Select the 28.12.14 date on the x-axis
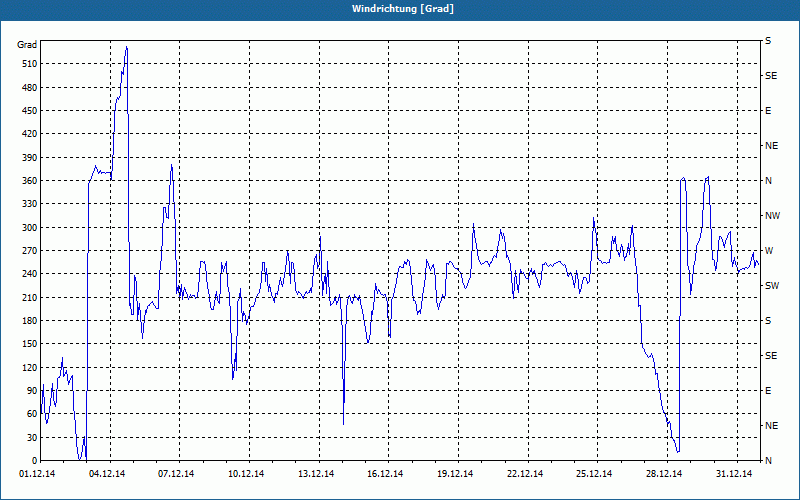800x500 pixels. point(665,474)
